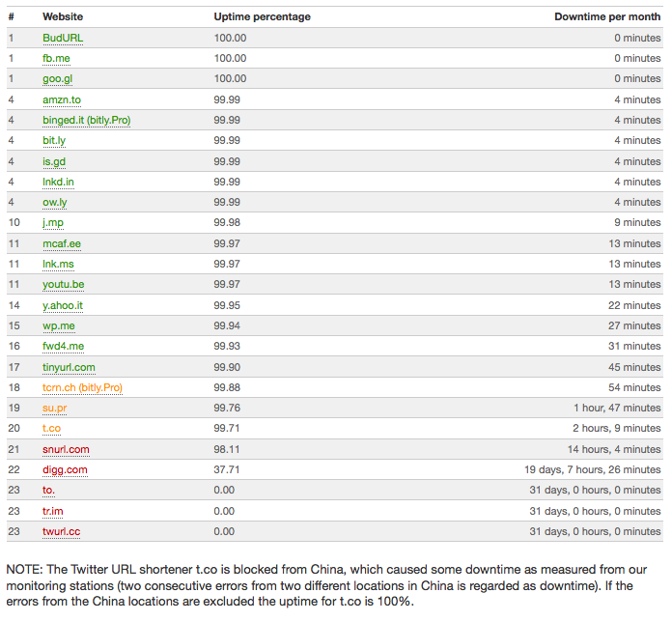Open the orange t.co link
The width and height of the screenshot is (672, 621).
(50, 429)
